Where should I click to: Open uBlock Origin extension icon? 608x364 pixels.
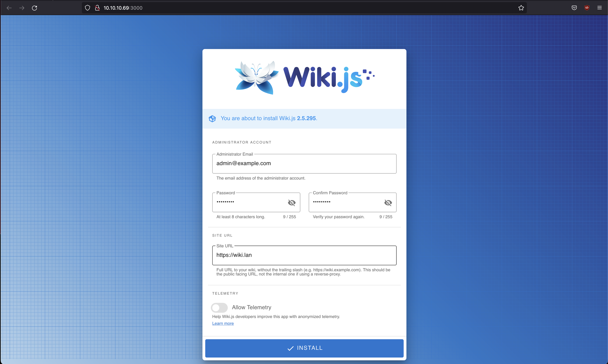point(587,8)
